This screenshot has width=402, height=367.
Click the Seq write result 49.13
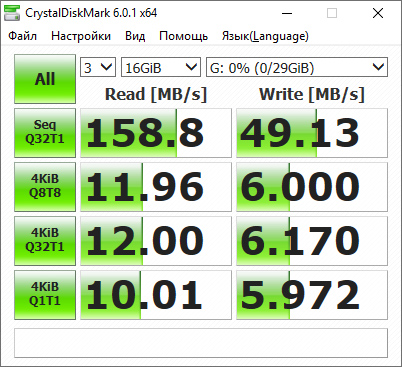click(312, 133)
